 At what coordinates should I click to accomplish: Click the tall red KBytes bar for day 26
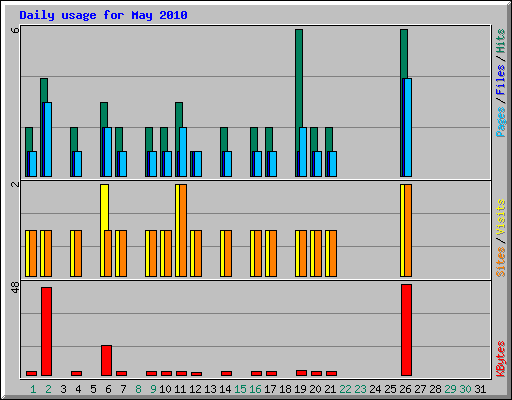[407, 330]
